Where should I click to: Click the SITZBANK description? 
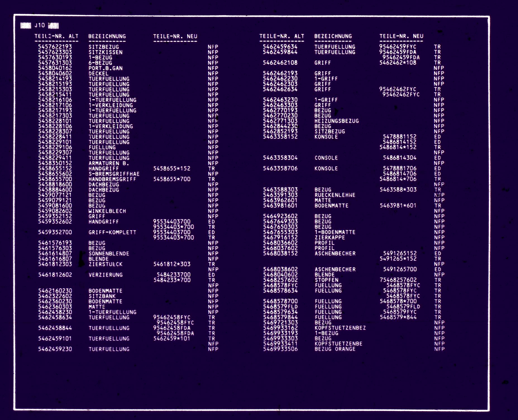coord(102,296)
